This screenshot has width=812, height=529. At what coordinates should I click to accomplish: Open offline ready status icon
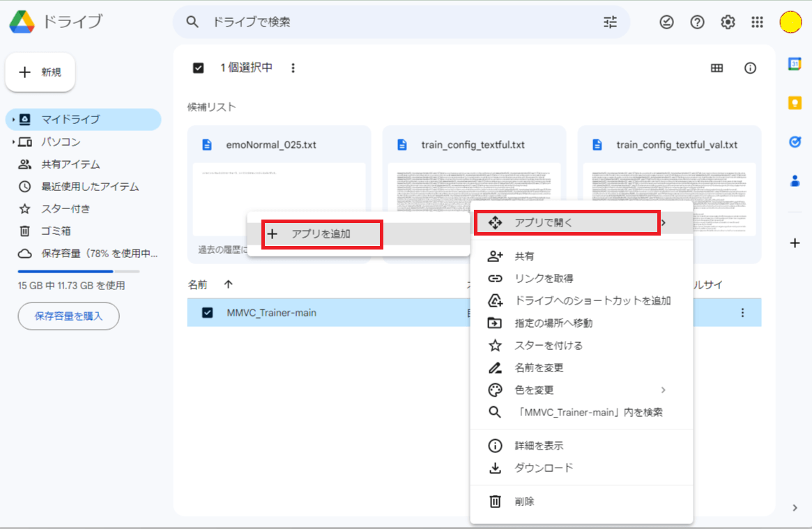[x=667, y=22]
